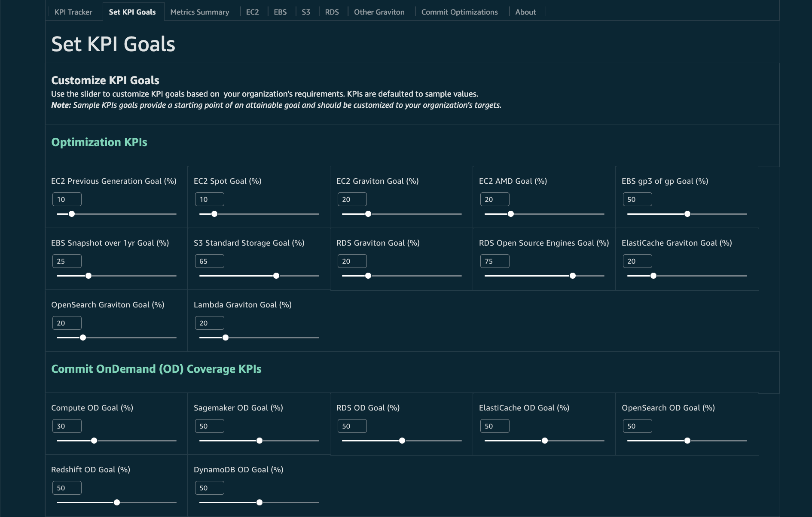Click S3 Standard Storage Goal slider handle
Image resolution: width=812 pixels, height=517 pixels.
276,276
